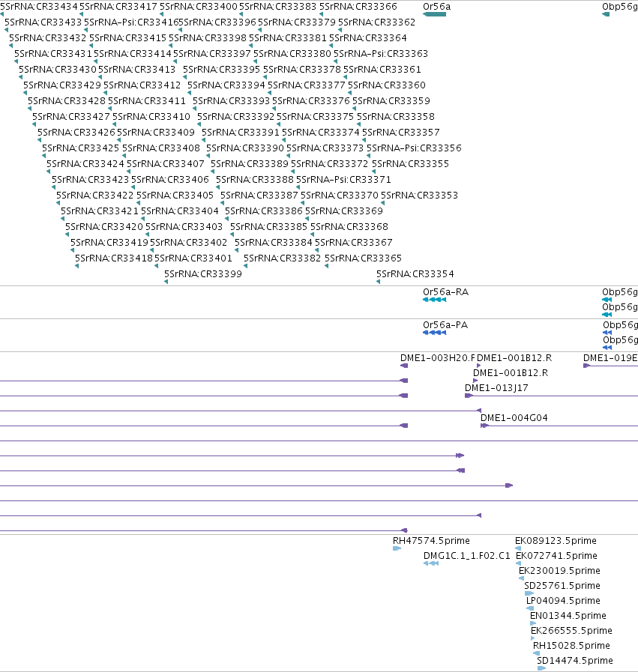Select the 5SrRNA:CR33383 label
Screen dimensions: 638x672
[x=277, y=7]
